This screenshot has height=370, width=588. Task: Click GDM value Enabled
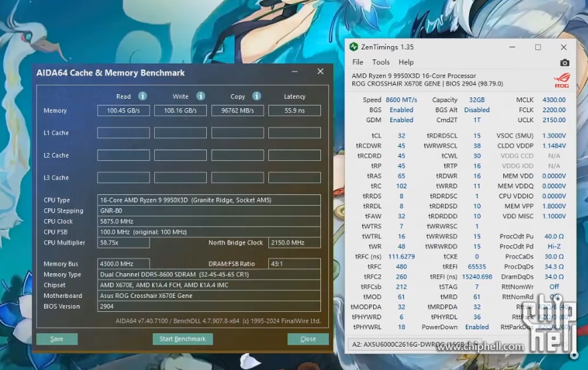(401, 120)
